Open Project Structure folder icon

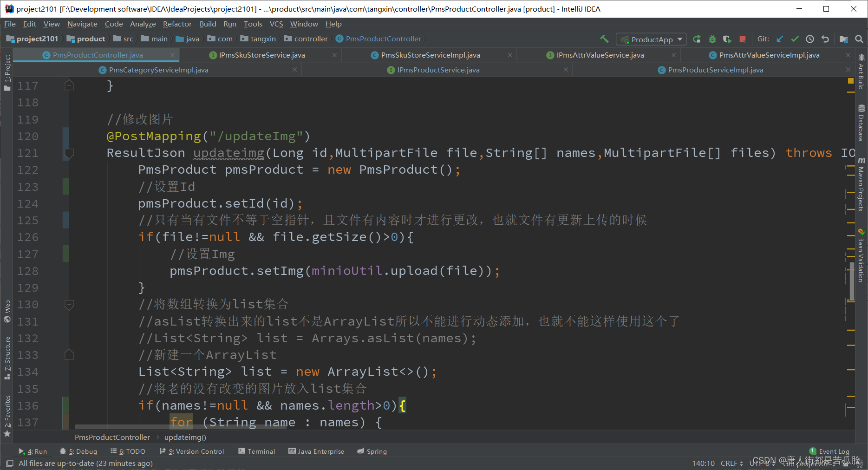[844, 39]
